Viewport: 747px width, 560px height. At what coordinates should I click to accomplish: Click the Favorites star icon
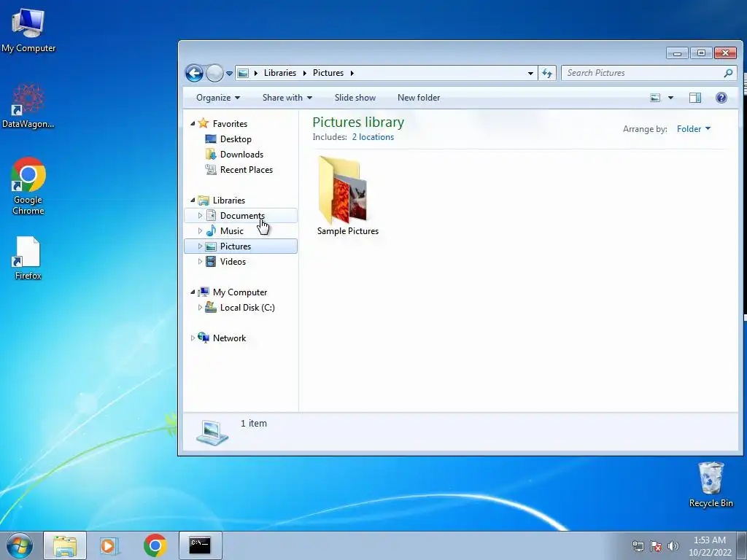pyautogui.click(x=204, y=123)
